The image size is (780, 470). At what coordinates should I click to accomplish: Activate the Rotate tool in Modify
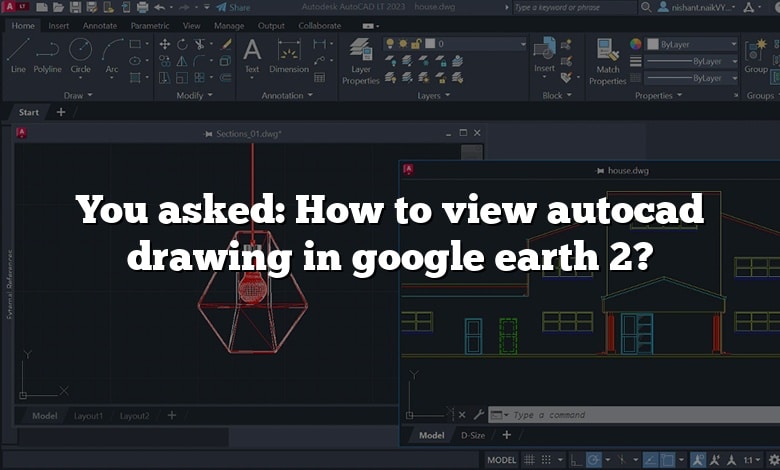tap(182, 44)
